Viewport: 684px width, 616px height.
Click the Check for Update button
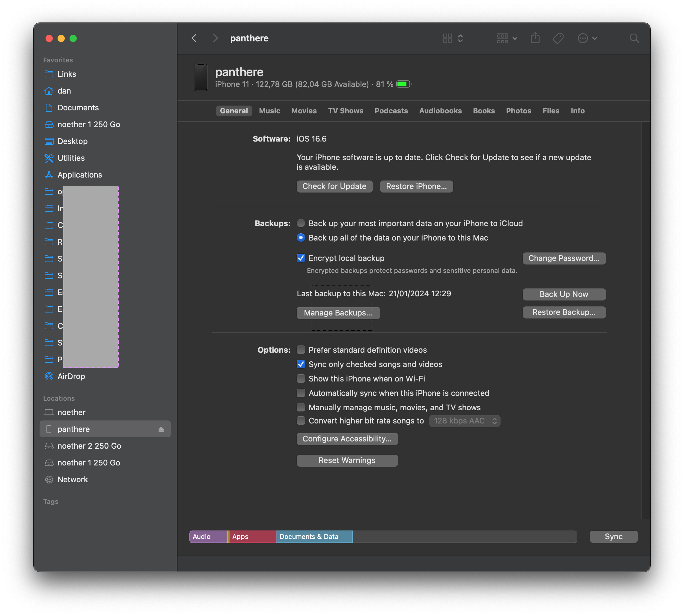tap(334, 187)
